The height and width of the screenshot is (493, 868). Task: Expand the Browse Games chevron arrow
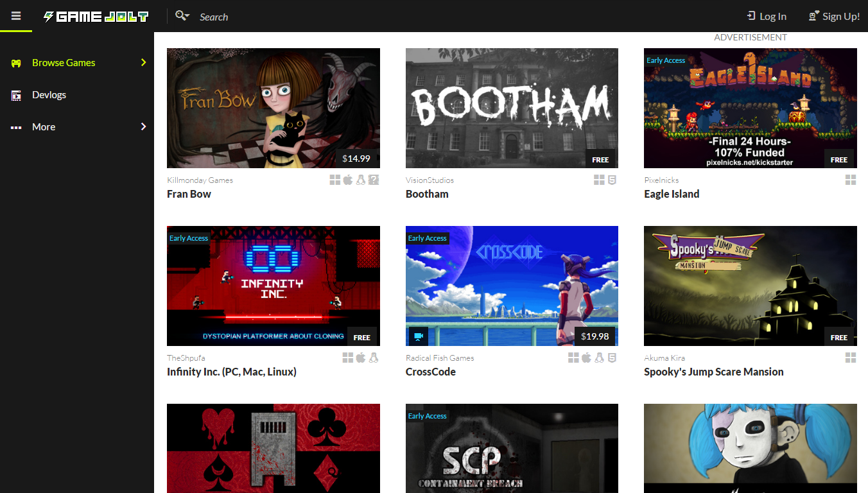143,63
